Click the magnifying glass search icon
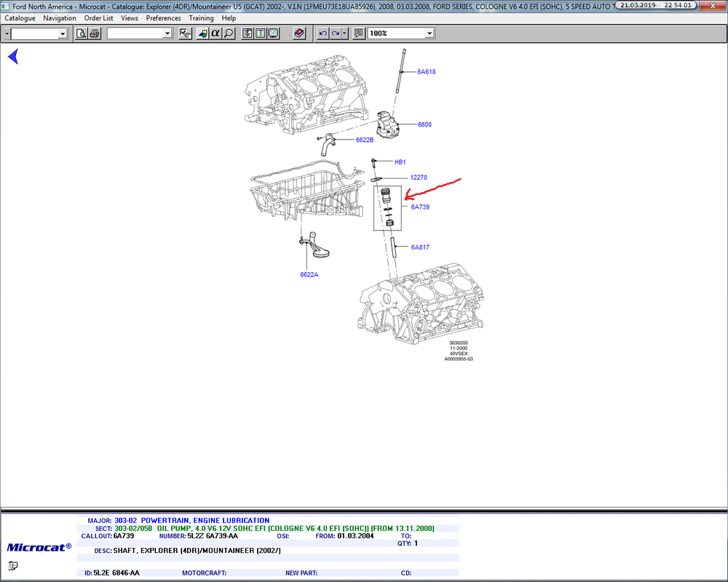The height and width of the screenshot is (582, 728). tap(229, 33)
